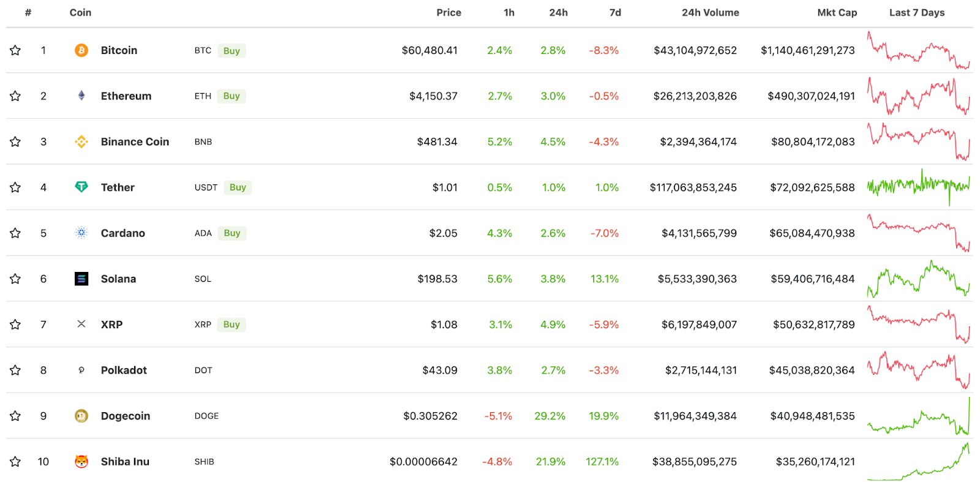Open the Polkadot coin page
The width and height of the screenshot is (980, 482).
(x=124, y=370)
